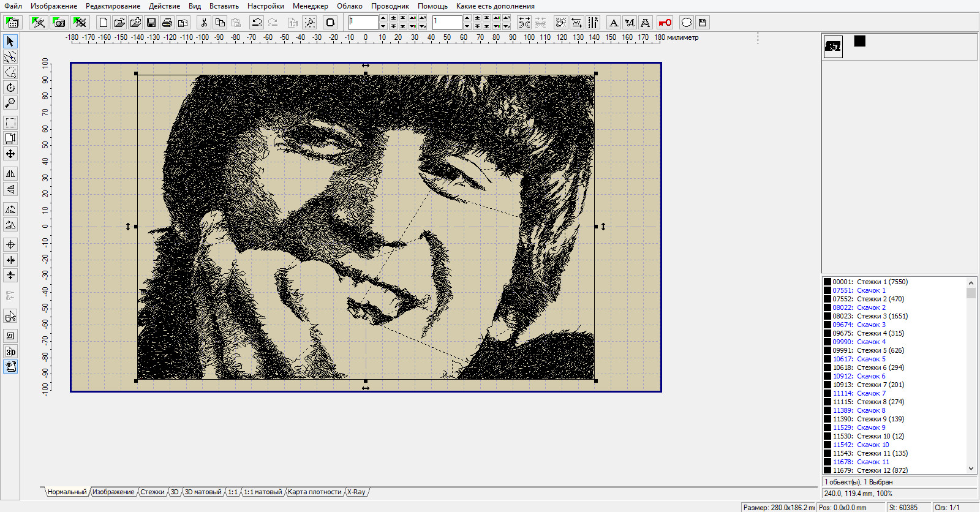This screenshot has height=512, width=980.
Task: Click the monogram text icon with small TA
Action: [x=629, y=23]
